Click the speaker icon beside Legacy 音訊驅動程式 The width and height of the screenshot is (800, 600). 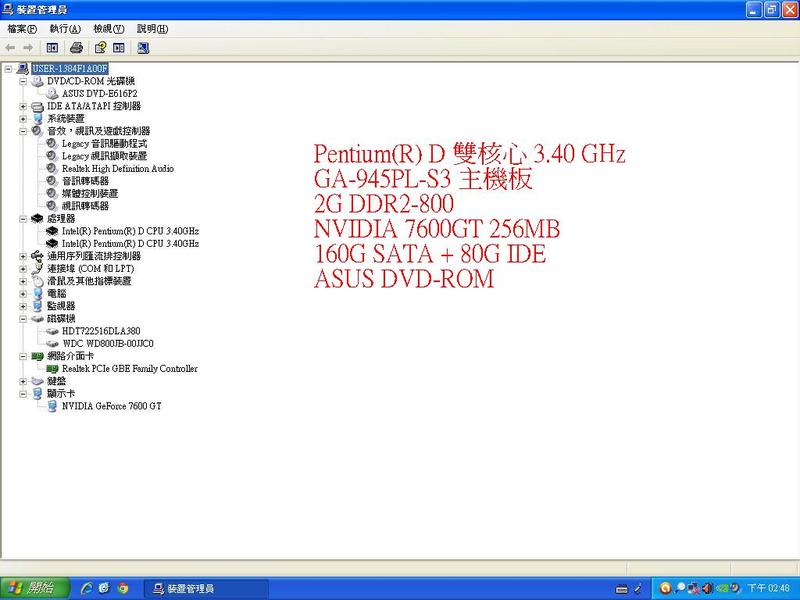point(52,143)
